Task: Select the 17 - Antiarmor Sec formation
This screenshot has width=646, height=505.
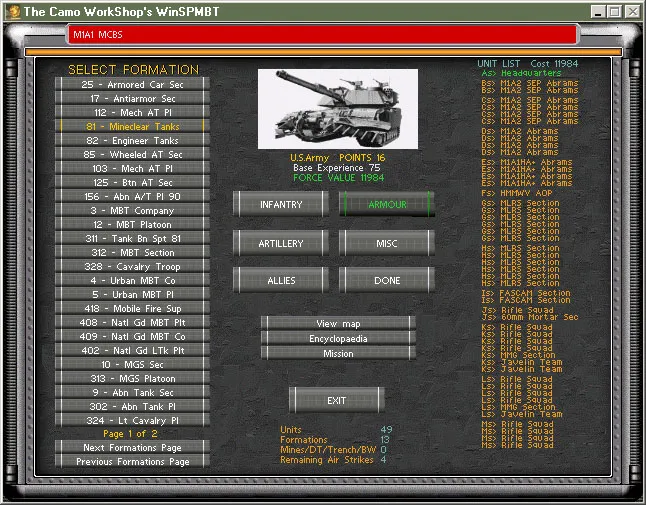Action: [x=133, y=98]
